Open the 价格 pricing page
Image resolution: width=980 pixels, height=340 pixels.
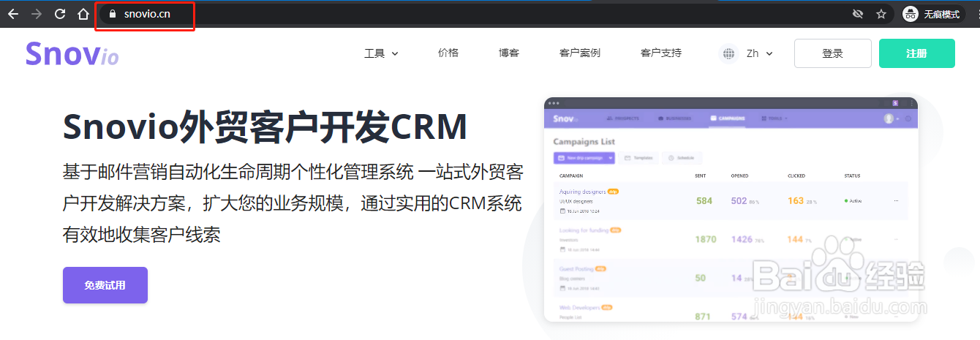(448, 53)
